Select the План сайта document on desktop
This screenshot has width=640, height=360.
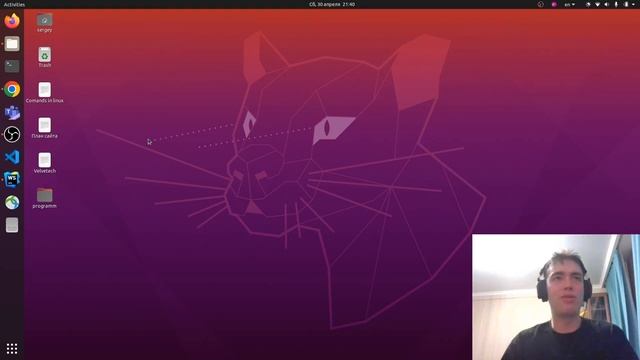tap(44, 128)
